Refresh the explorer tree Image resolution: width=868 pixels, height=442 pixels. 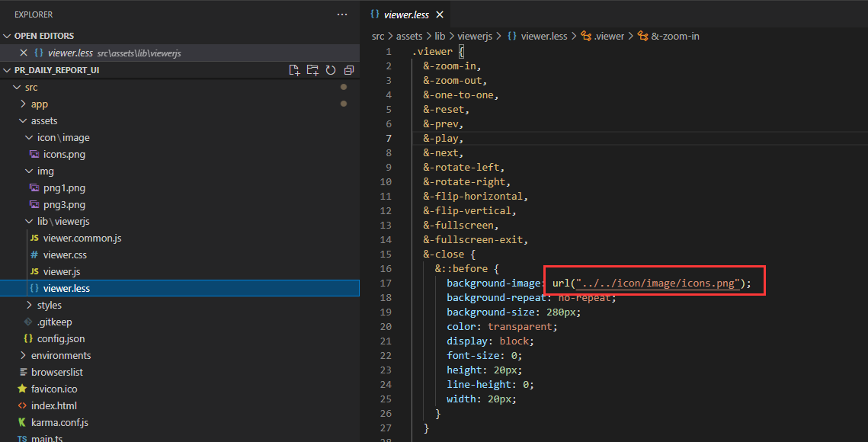[331, 70]
